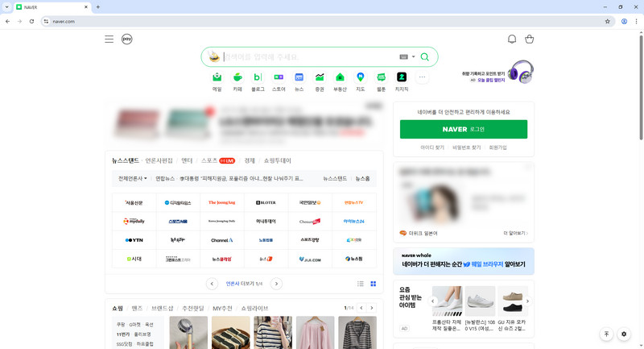Viewport: 644px width, 349px height.
Task: Open the on-screen keyboard icon in search box
Action: 404,56
